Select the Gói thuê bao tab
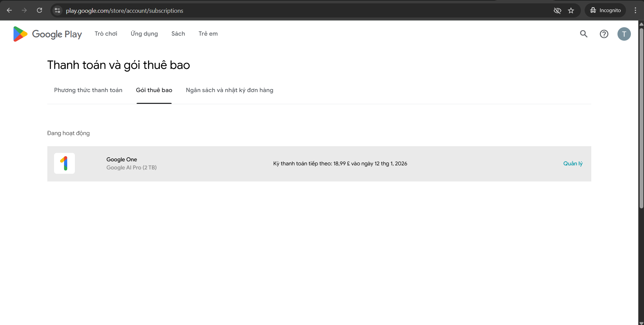Screen dimensions: 644x325 (154, 90)
